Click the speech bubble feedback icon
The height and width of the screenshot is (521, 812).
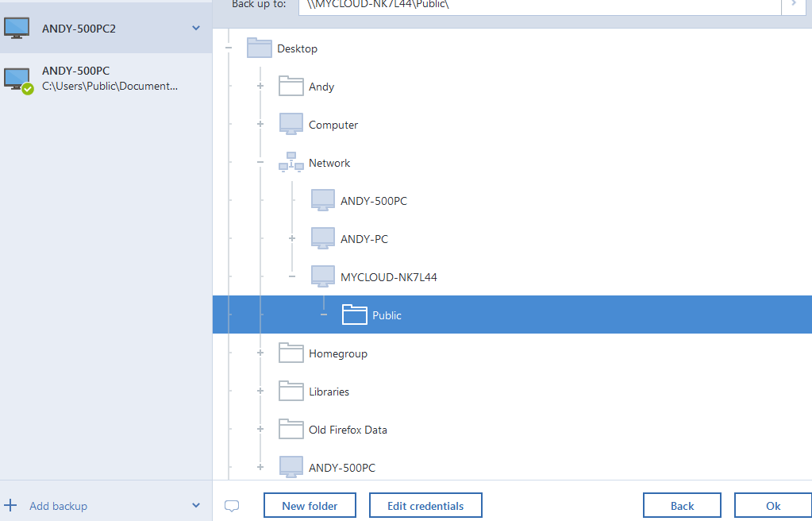232,506
